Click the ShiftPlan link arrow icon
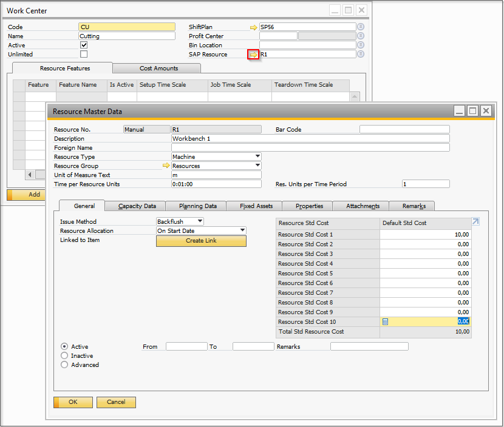The height and width of the screenshot is (427, 504). 253,27
